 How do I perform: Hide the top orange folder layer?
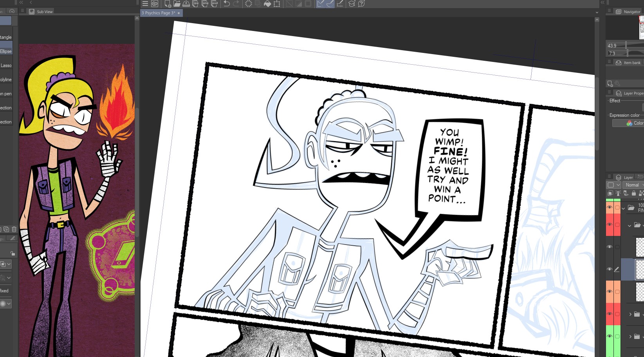click(610, 207)
